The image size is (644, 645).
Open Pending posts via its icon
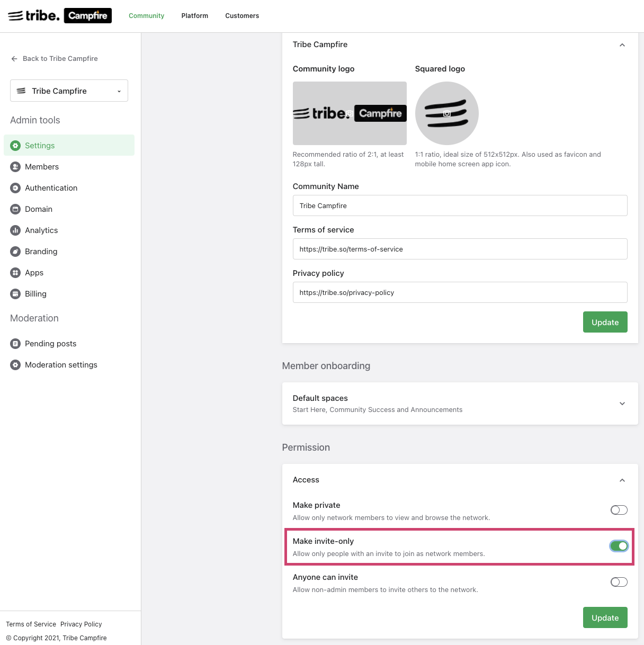[15, 344]
